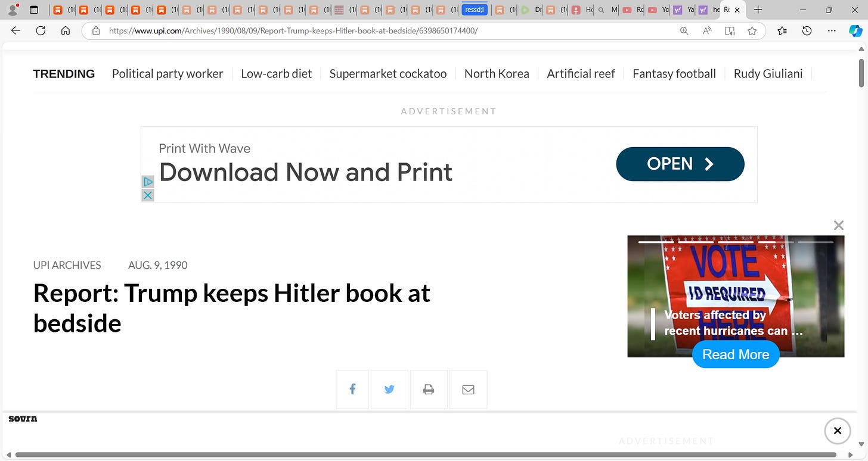Print the article via printer icon
The height and width of the screenshot is (461, 868).
[428, 390]
